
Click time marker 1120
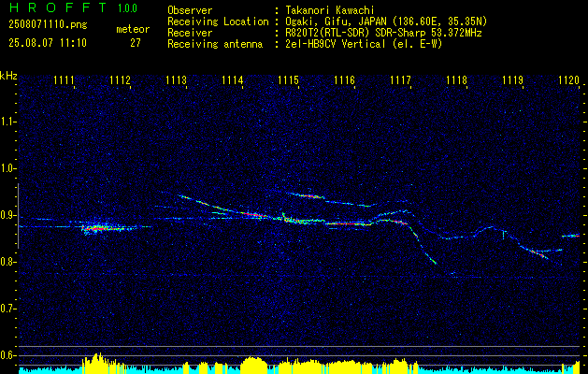click(568, 79)
